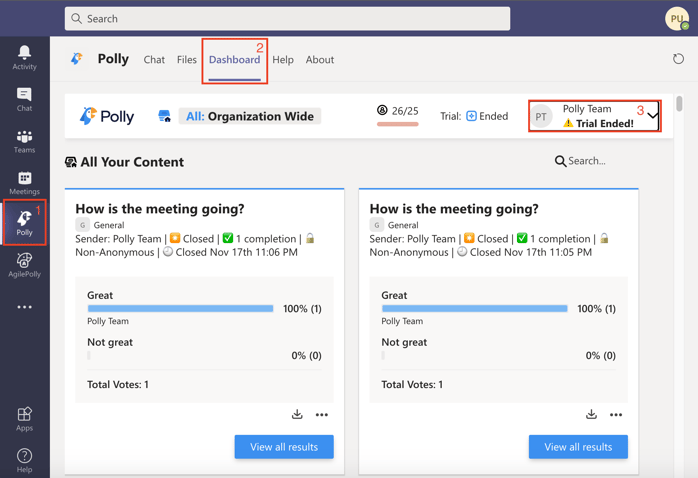Show more apps ellipsis in sidebar
The image size is (698, 478).
click(24, 307)
